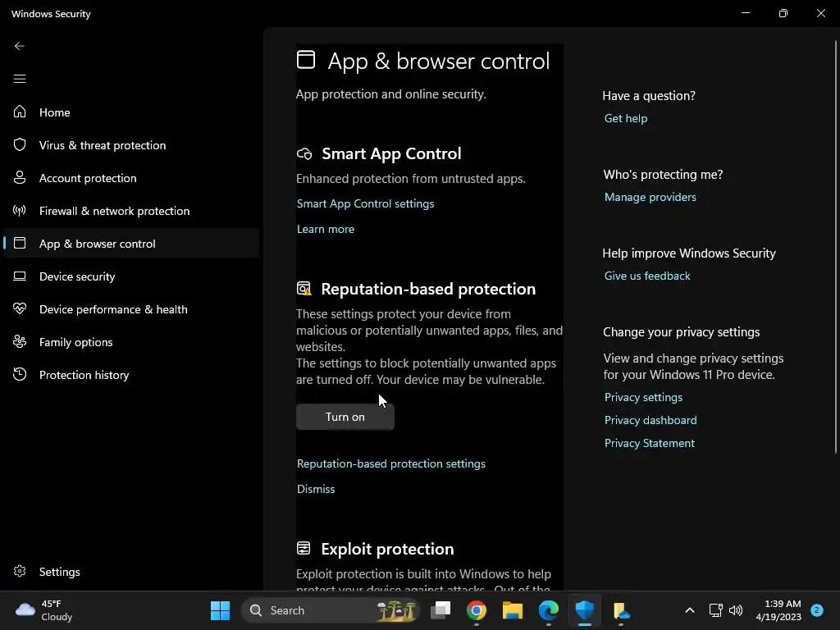Click Give us feedback link

pyautogui.click(x=647, y=276)
